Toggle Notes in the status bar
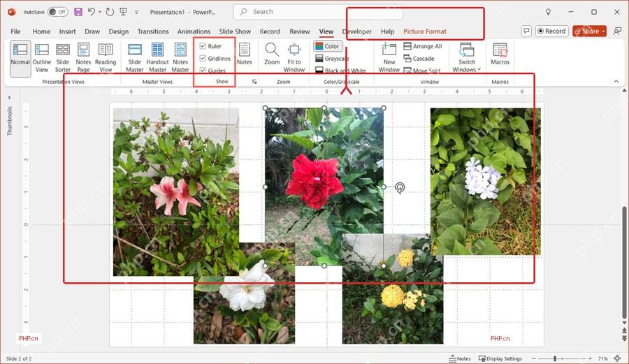The width and height of the screenshot is (629, 364). [460, 358]
